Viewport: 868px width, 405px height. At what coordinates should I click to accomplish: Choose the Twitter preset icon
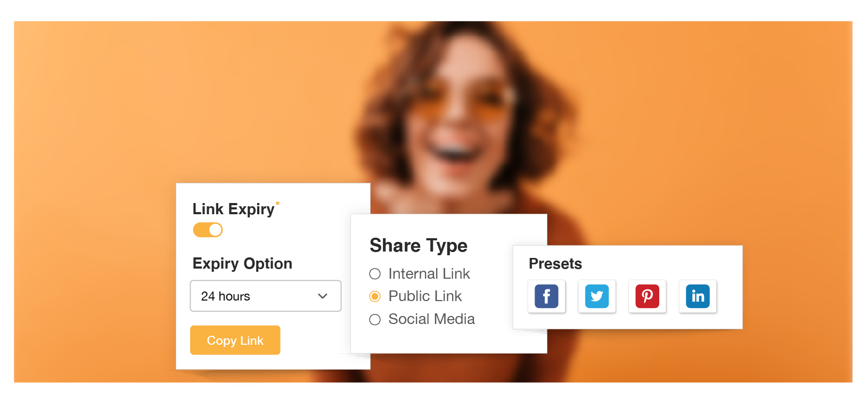coord(597,296)
